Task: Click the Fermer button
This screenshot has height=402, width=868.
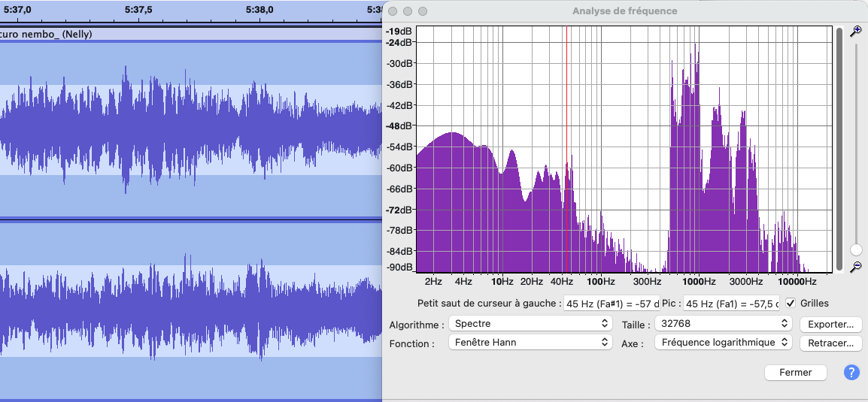Action: click(796, 373)
